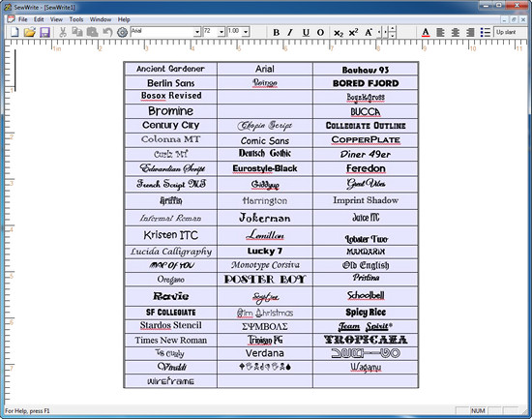
Task: Open a file with the folder icon
Action: click(30, 32)
